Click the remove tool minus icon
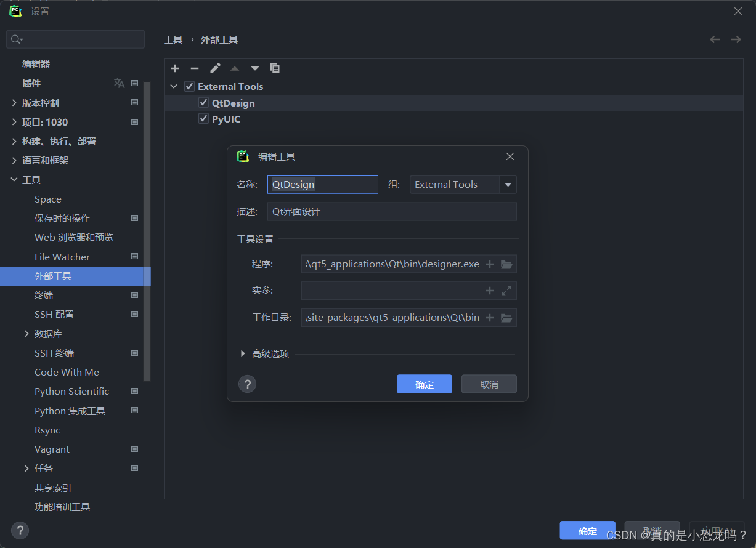 coord(195,68)
